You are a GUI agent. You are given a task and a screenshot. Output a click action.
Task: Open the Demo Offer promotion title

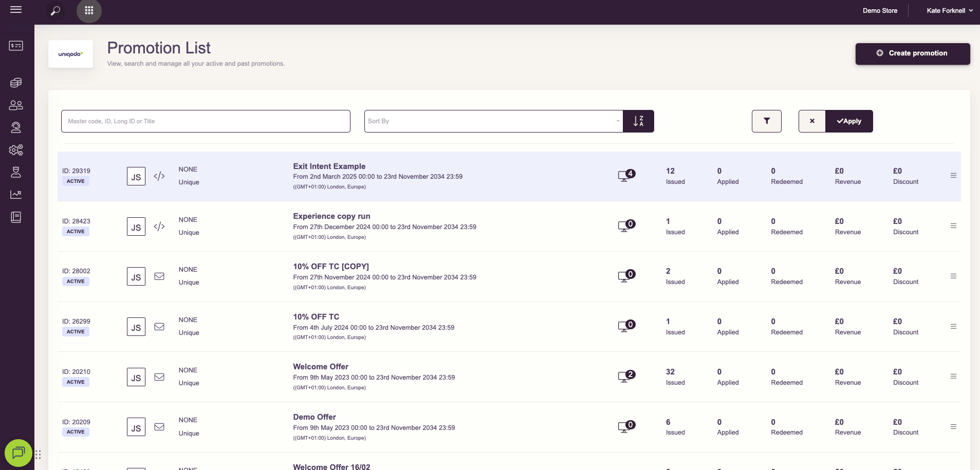coord(315,417)
